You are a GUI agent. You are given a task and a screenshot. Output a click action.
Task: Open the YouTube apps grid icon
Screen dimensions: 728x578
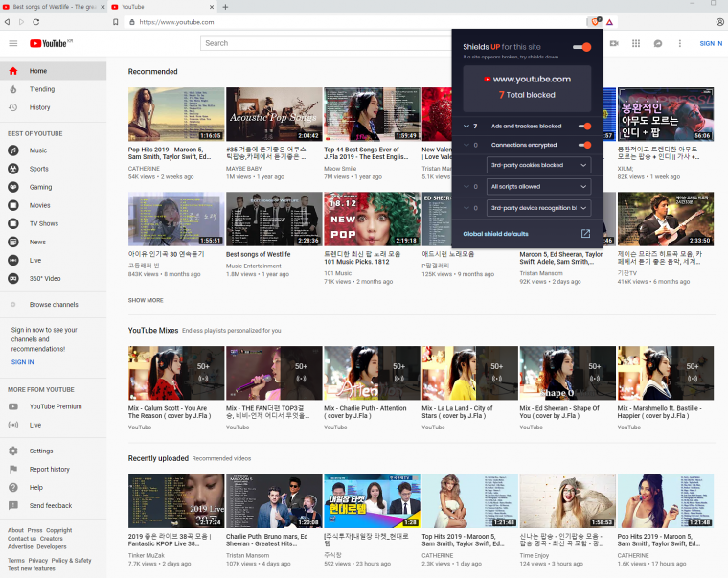pyautogui.click(x=636, y=43)
